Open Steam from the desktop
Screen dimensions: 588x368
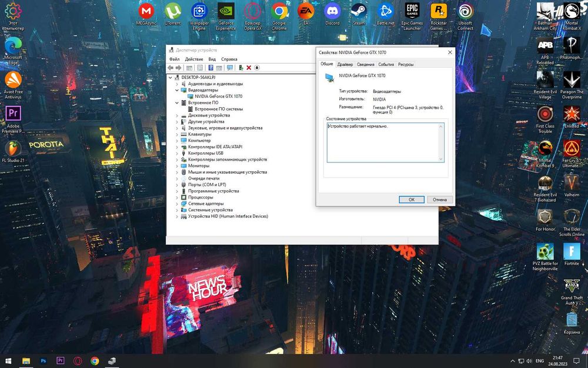[x=359, y=11]
